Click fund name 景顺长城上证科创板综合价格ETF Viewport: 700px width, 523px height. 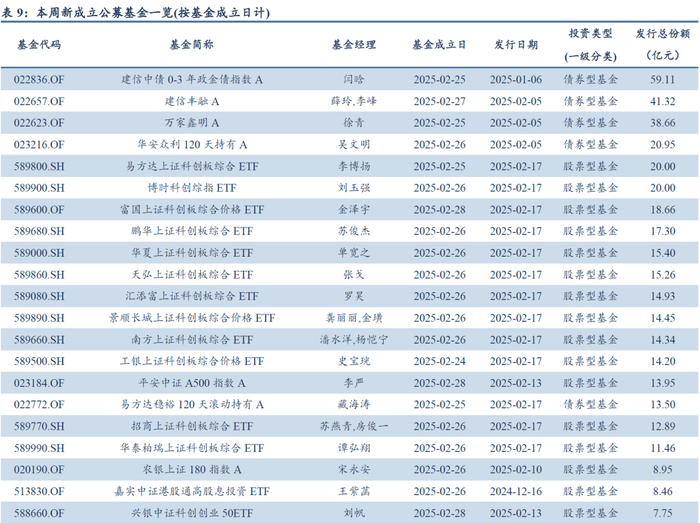192,318
